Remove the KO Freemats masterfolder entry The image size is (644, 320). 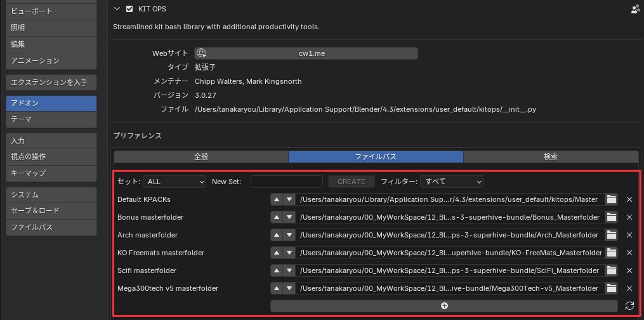pyautogui.click(x=629, y=253)
